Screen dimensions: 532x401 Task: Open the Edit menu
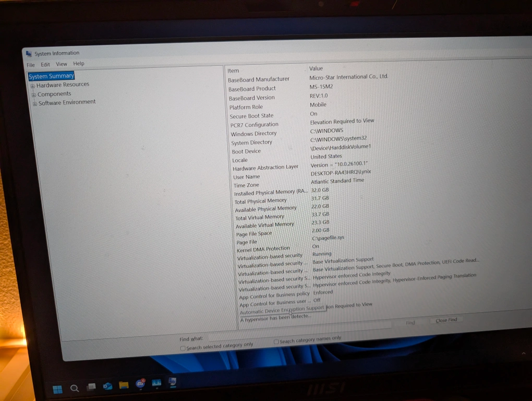pyautogui.click(x=45, y=64)
